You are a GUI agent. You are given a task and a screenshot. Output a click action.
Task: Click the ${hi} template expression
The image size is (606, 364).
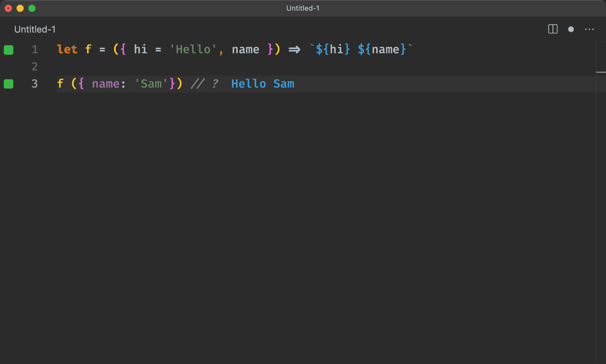point(333,49)
